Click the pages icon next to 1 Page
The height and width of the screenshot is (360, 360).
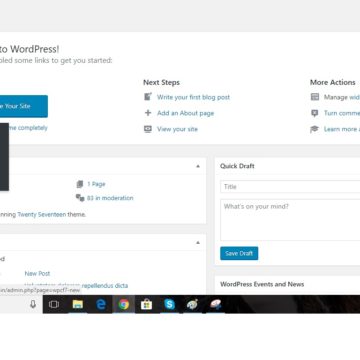(80, 184)
